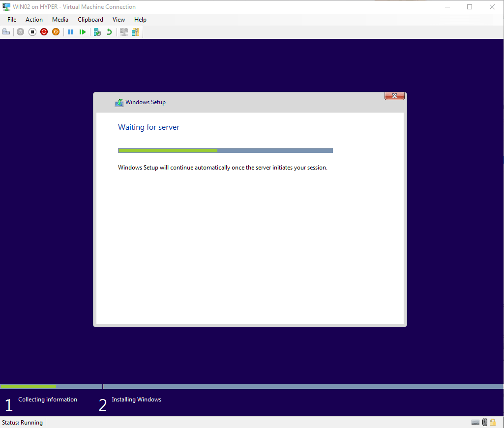Viewport: 504px width, 428px height.
Task: Open the Clipboard menu
Action: (x=90, y=20)
